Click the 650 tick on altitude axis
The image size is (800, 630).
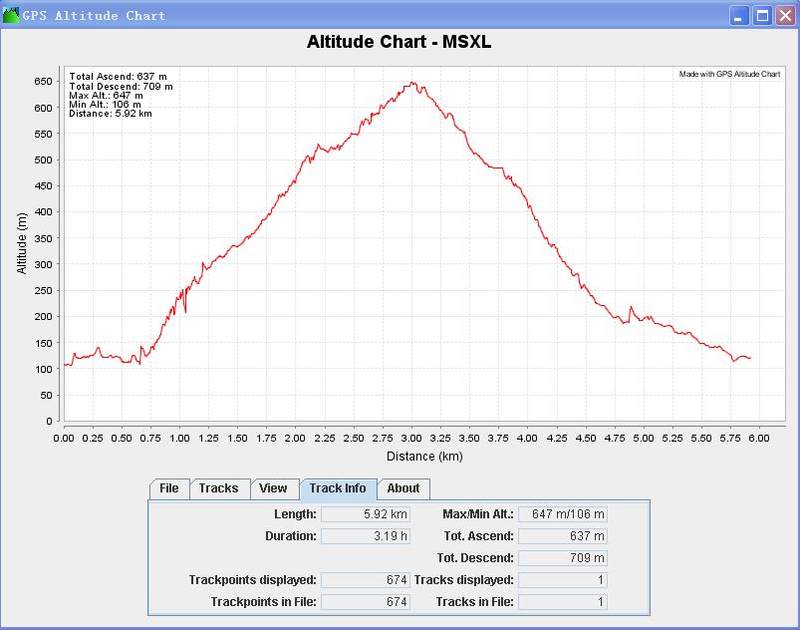pyautogui.click(x=43, y=82)
